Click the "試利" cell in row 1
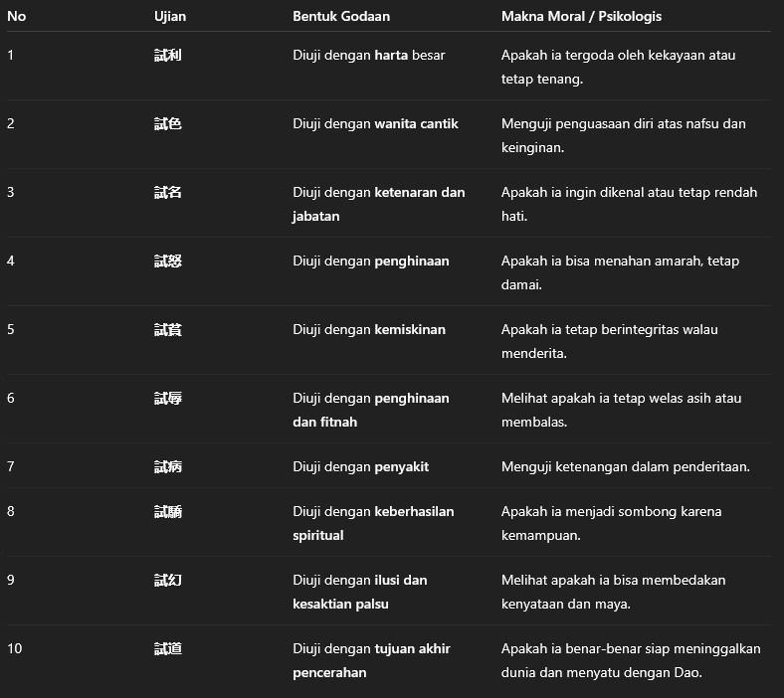784x698 pixels. coord(167,56)
